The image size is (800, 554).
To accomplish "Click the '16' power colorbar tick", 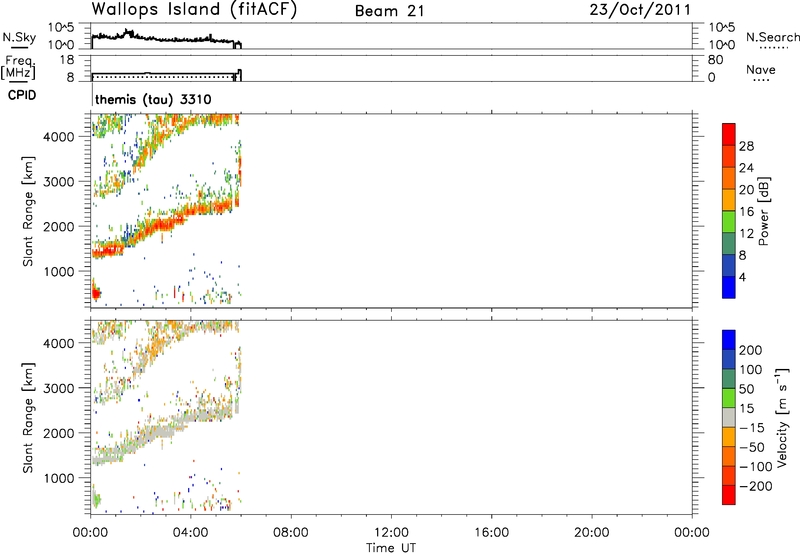I will click(746, 212).
